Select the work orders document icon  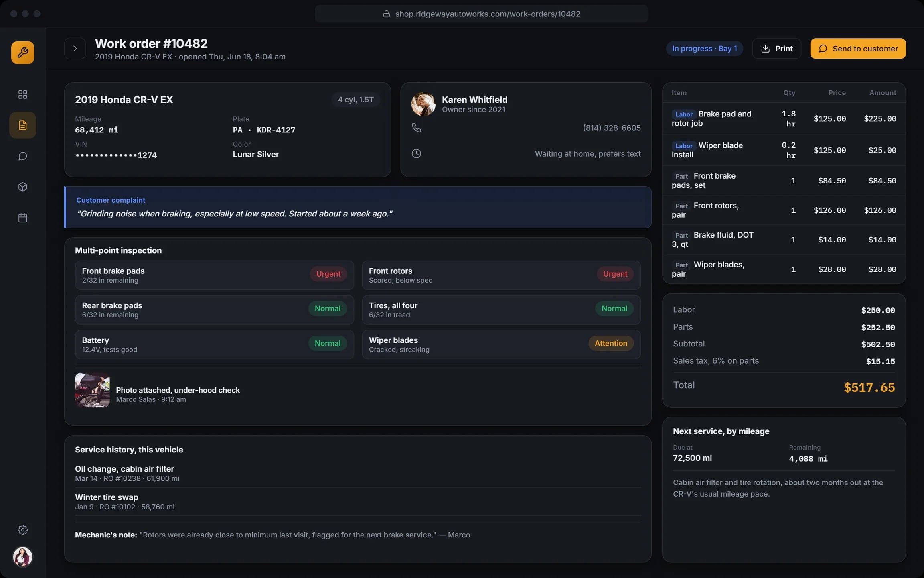pos(23,125)
